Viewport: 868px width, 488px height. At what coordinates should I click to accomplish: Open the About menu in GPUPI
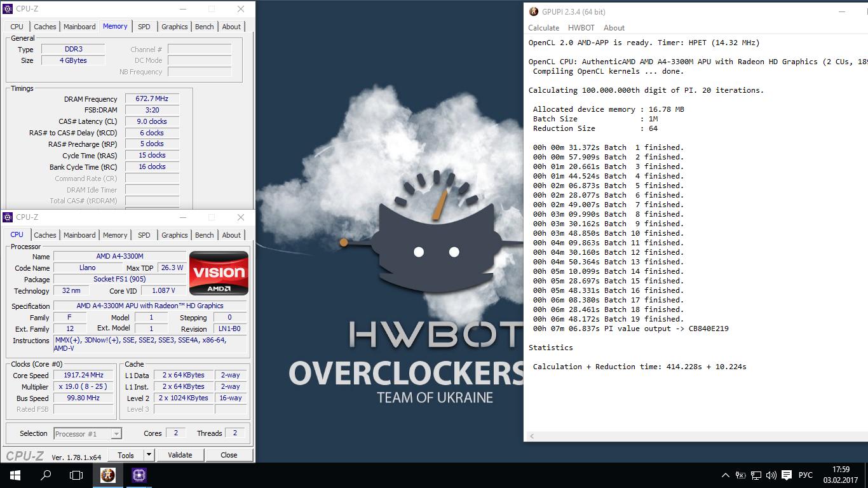point(614,28)
